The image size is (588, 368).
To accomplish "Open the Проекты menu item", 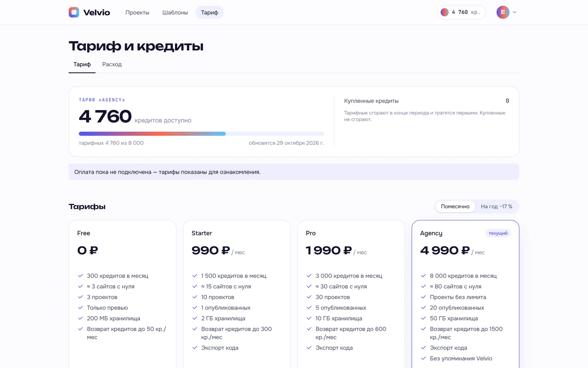I will [x=137, y=13].
